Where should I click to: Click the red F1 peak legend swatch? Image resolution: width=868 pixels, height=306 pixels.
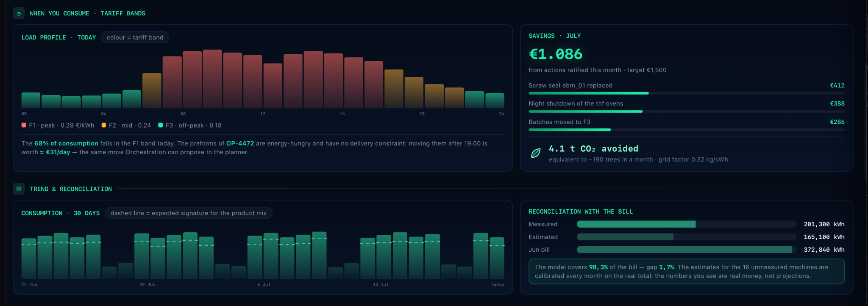tap(24, 125)
